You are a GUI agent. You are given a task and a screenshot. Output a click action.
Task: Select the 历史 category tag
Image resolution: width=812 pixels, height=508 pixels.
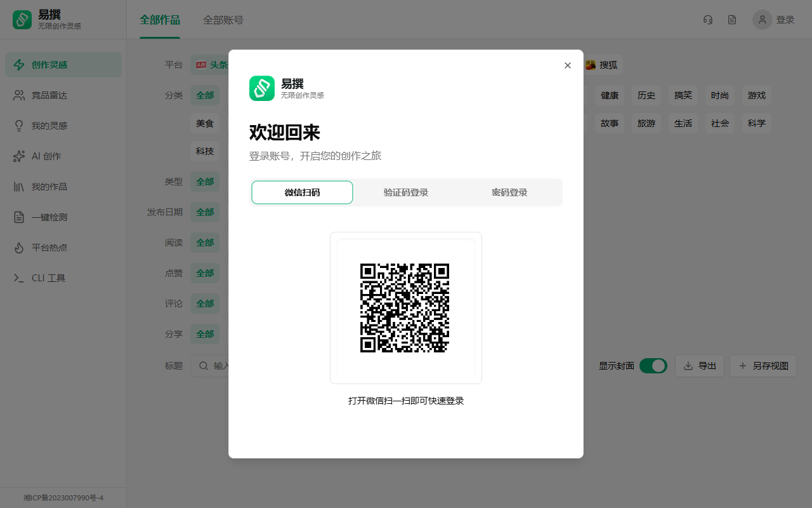click(646, 95)
